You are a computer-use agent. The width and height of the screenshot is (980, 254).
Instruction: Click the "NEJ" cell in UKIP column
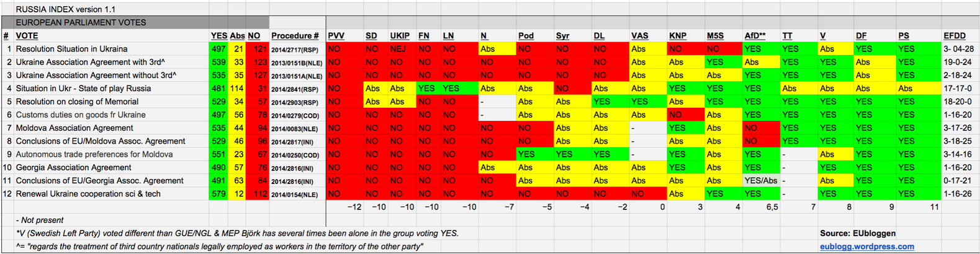point(398,49)
